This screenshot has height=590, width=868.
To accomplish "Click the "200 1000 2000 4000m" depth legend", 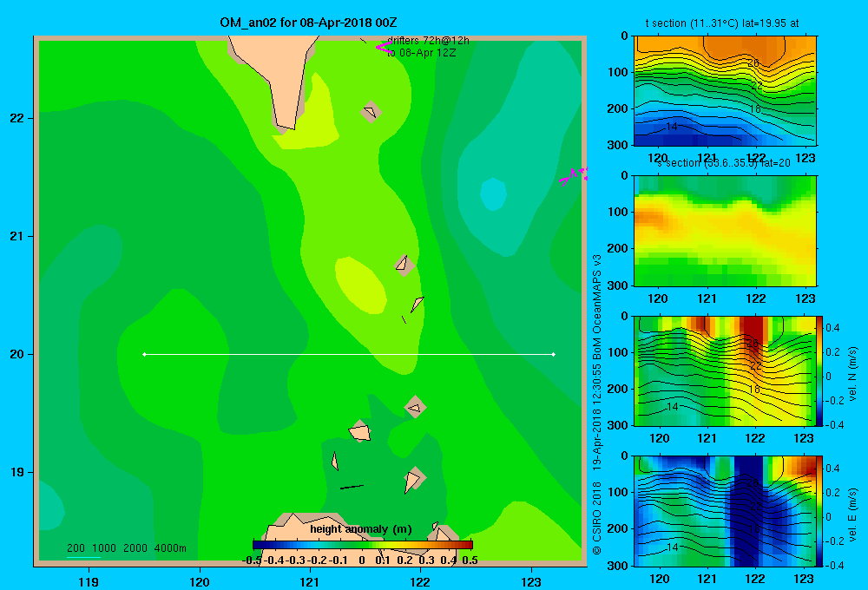I will (x=126, y=548).
